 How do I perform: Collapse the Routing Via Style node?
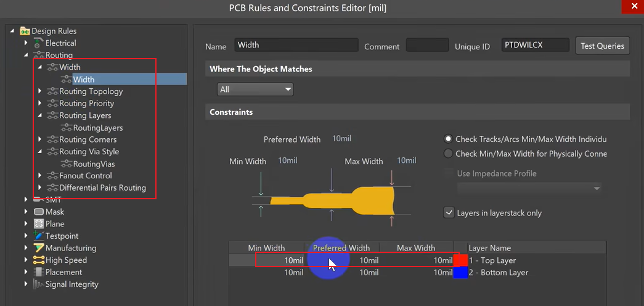click(x=40, y=152)
